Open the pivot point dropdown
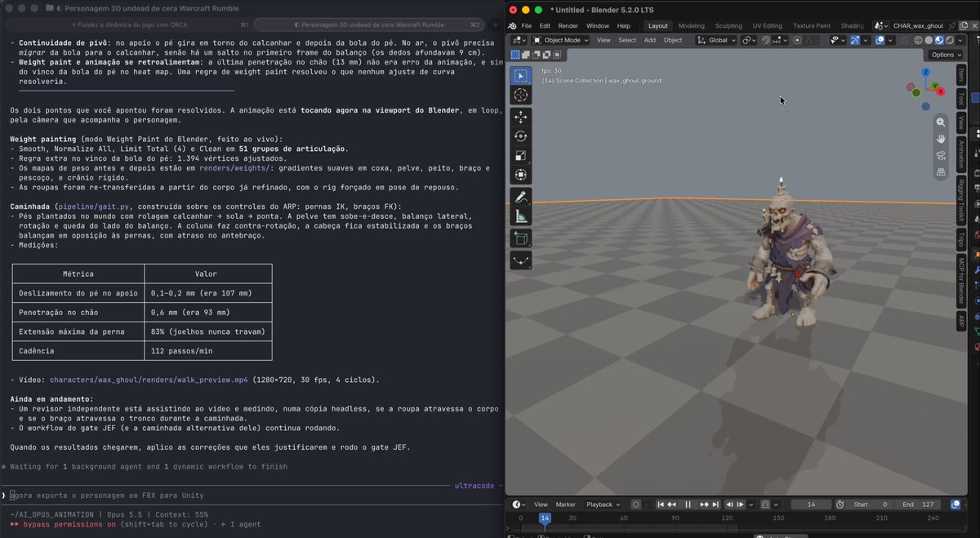 (x=748, y=40)
